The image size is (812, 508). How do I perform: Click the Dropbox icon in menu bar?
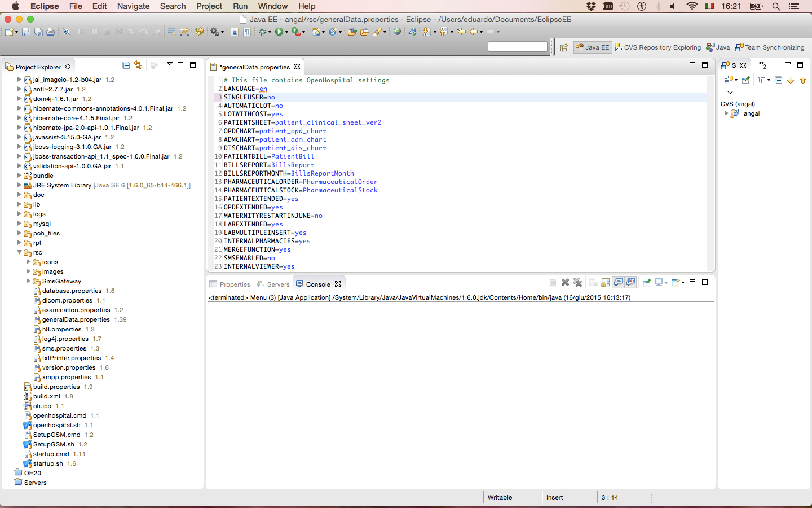pyautogui.click(x=590, y=6)
